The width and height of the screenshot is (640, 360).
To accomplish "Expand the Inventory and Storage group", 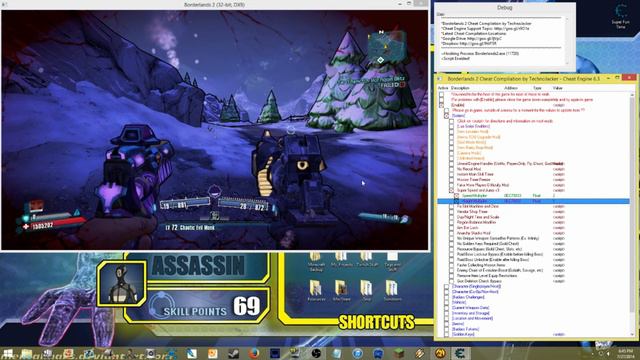I will [447, 313].
